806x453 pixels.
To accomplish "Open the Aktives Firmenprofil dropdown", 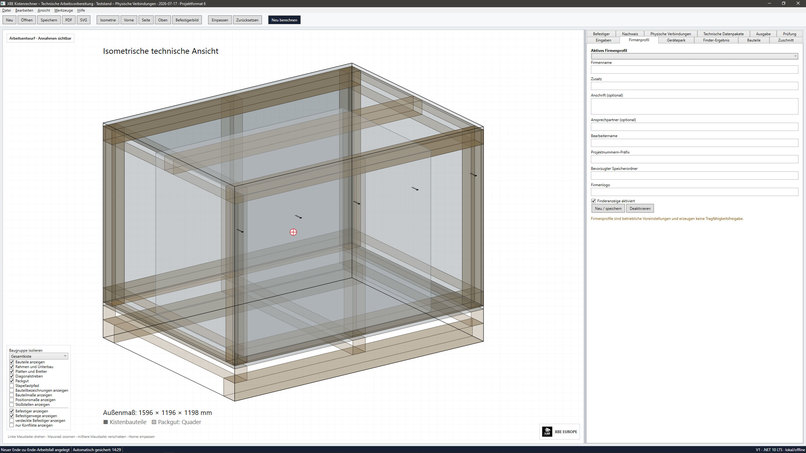I will click(694, 56).
